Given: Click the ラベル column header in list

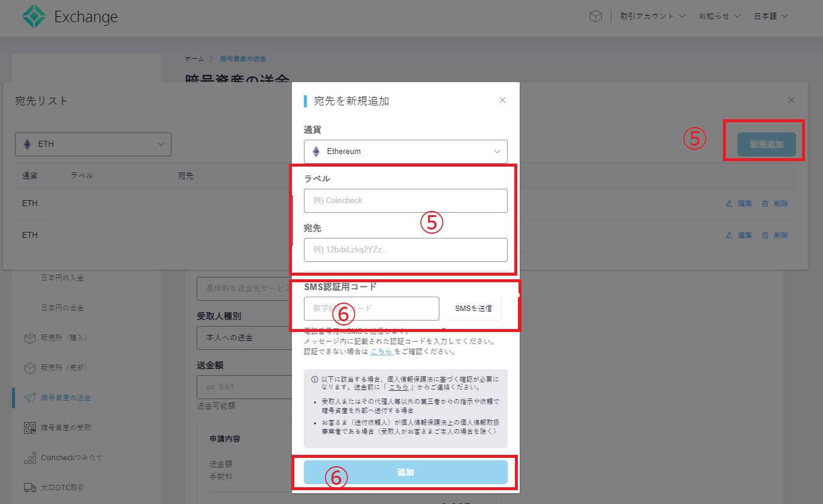Looking at the screenshot, I should pos(82,176).
